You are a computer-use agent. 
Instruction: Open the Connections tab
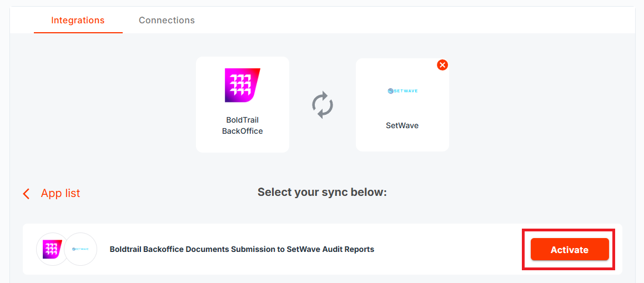tap(167, 21)
